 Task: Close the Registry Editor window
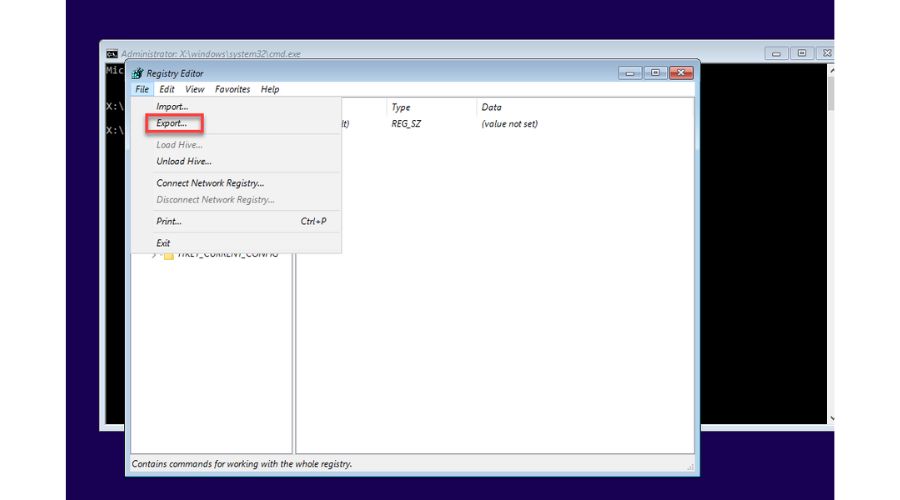[x=681, y=73]
